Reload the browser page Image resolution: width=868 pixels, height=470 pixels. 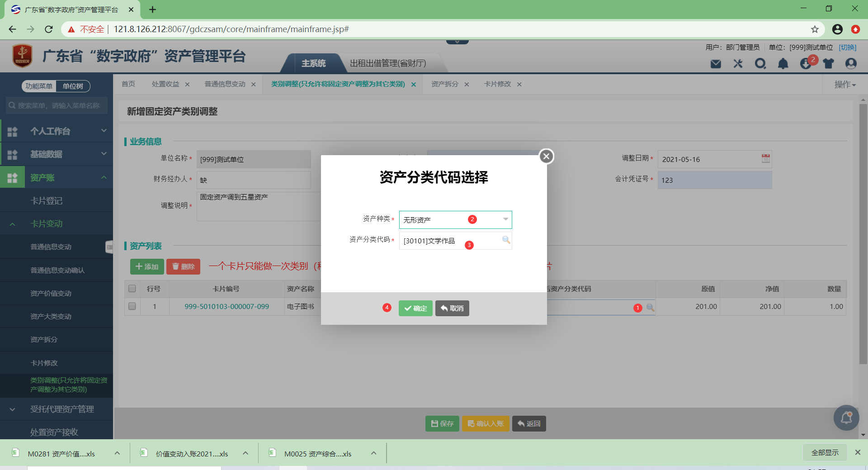(49, 29)
